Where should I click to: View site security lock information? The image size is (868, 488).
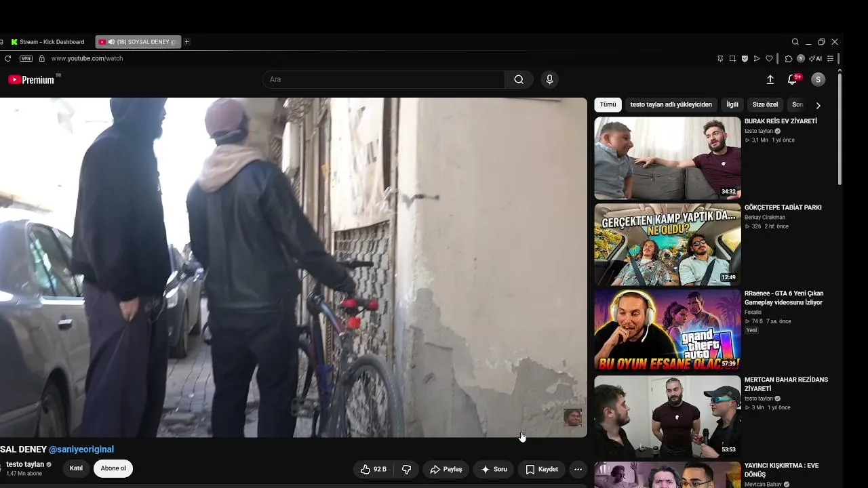click(x=42, y=58)
